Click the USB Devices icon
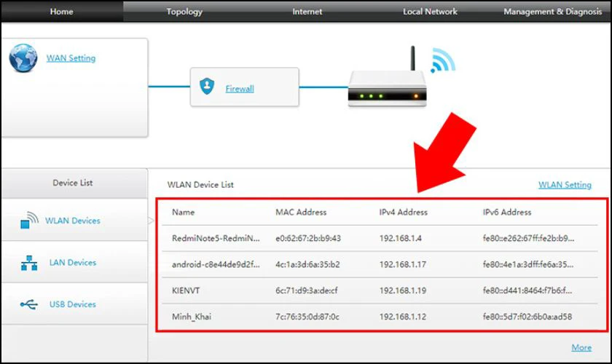The image size is (612, 364). pos(29,304)
